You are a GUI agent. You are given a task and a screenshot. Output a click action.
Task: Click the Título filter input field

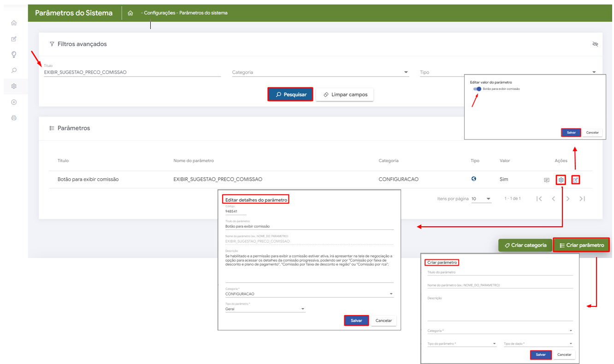[132, 72]
